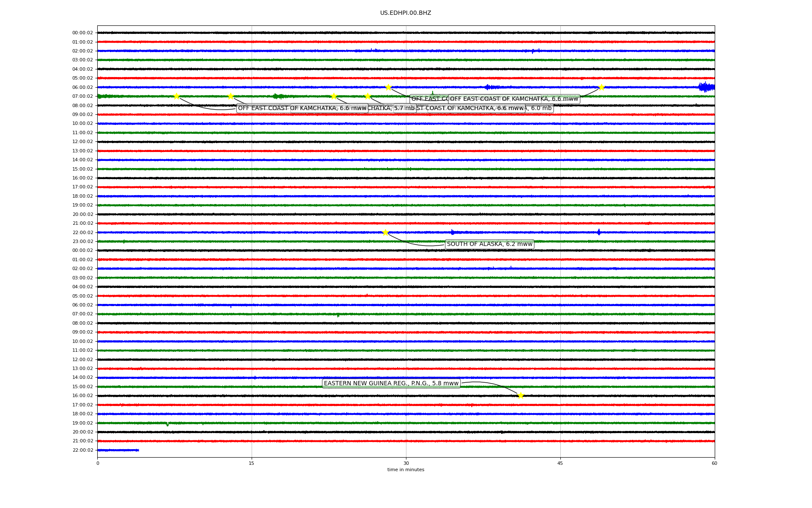Click the third star from left on the four-star green trace
Screen dimensions: 812x508
[334, 96]
